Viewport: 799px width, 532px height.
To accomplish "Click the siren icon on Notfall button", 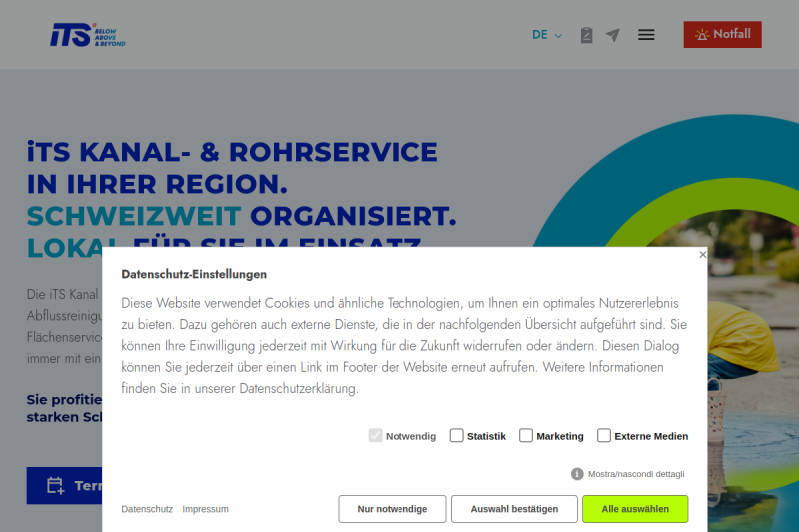I will pyautogui.click(x=702, y=35).
